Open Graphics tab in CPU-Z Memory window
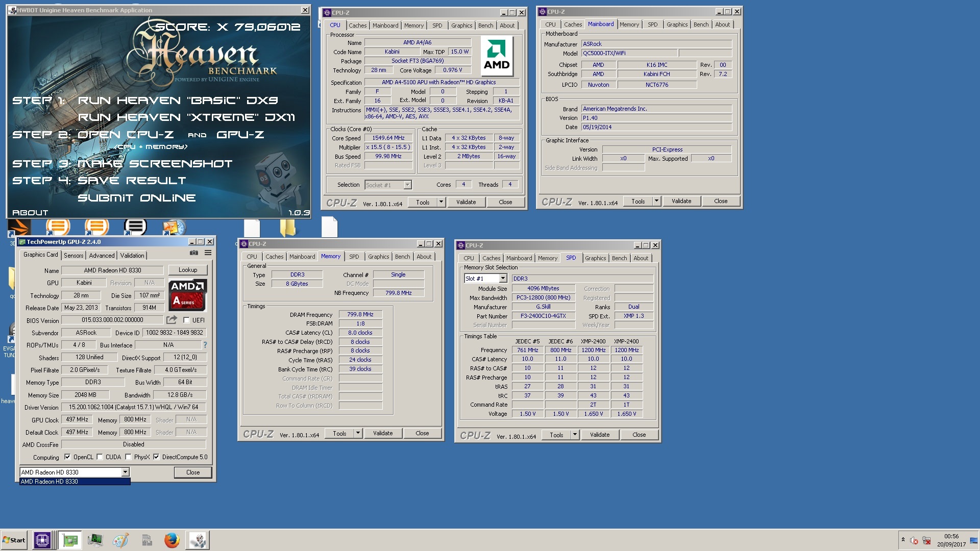 tap(378, 257)
